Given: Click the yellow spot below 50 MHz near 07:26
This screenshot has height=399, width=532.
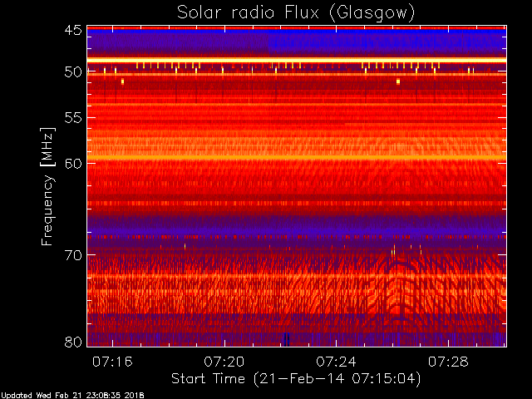Looking at the screenshot, I should 398,81.
